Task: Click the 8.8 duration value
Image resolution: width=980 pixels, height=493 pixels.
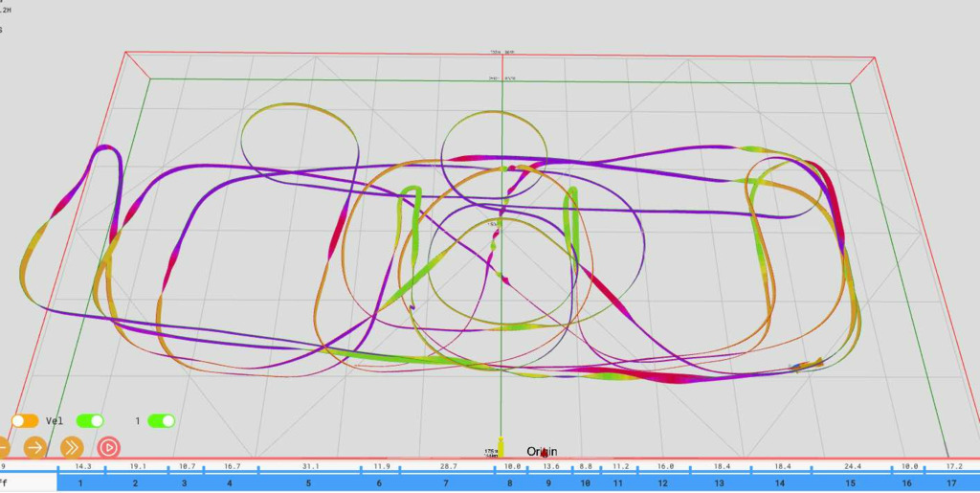Action: (586, 467)
